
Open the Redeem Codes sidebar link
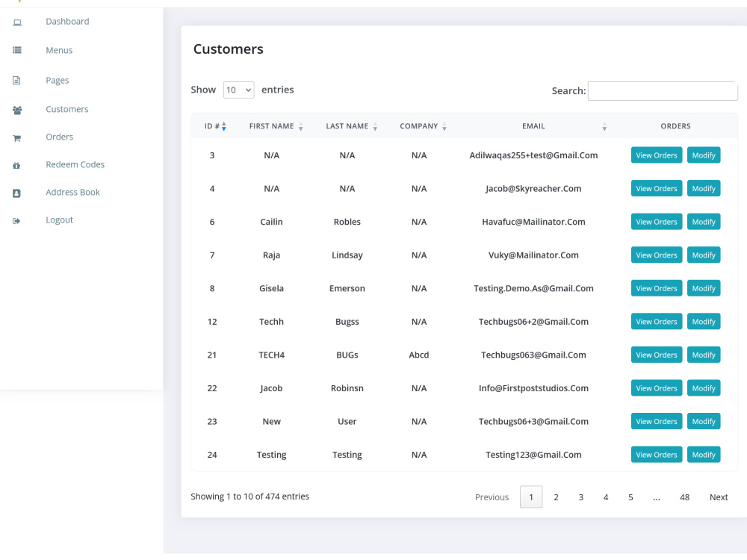click(x=75, y=164)
